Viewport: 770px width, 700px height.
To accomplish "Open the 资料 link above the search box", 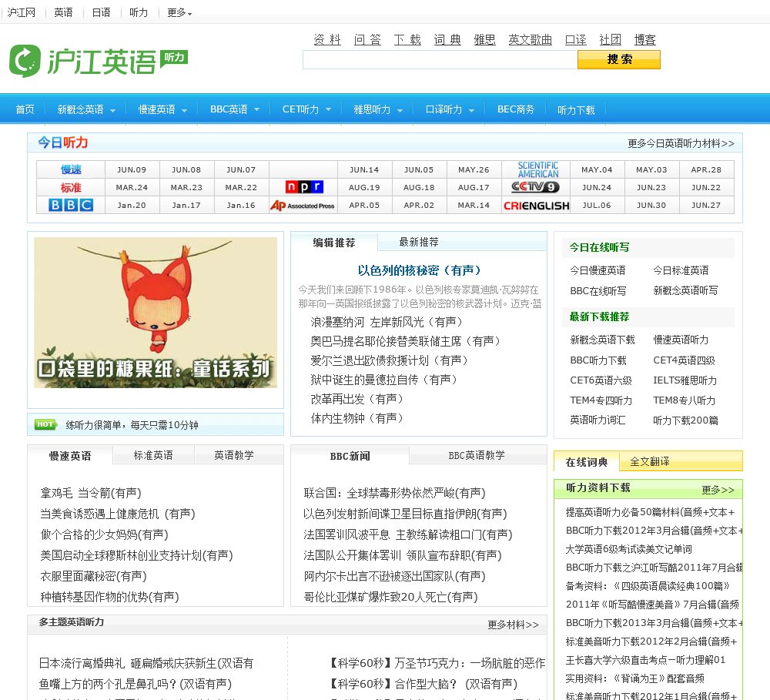I will tap(327, 39).
